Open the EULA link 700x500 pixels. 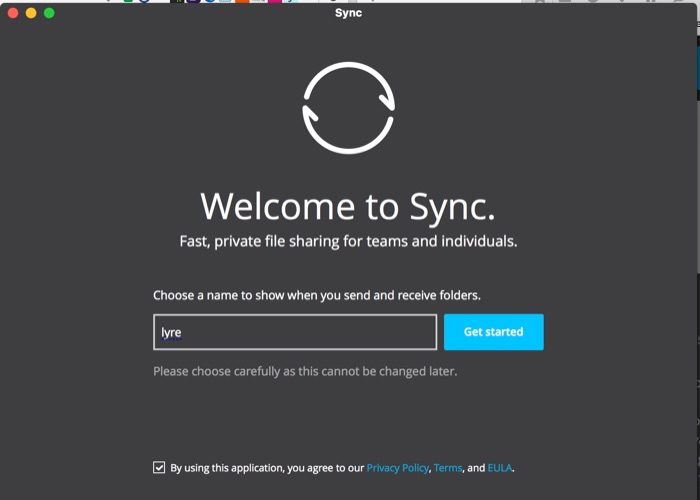point(500,468)
